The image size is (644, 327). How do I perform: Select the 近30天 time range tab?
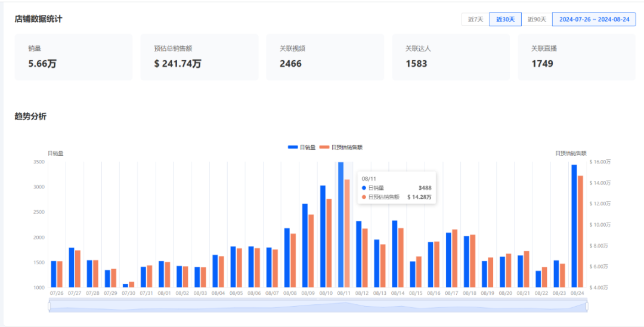click(506, 19)
